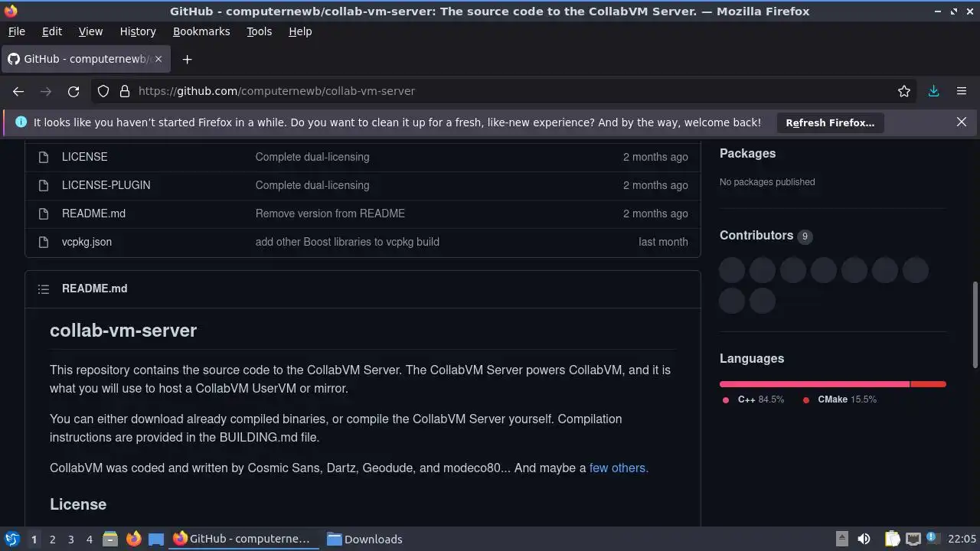Viewport: 980px width, 551px height.
Task: Switch to the Downloads window in taskbar
Action: (x=364, y=539)
